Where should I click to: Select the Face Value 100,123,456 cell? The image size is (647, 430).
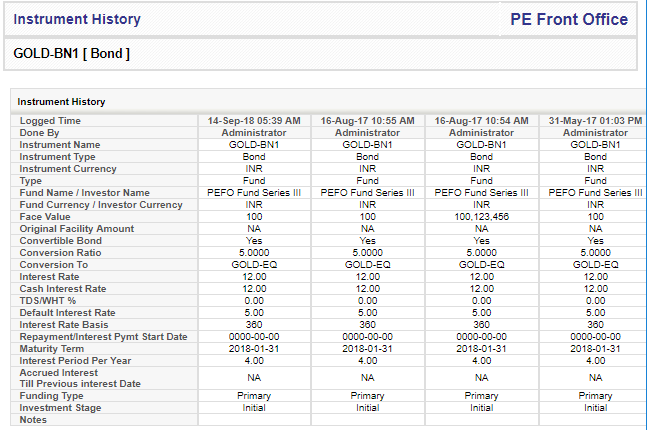point(482,217)
